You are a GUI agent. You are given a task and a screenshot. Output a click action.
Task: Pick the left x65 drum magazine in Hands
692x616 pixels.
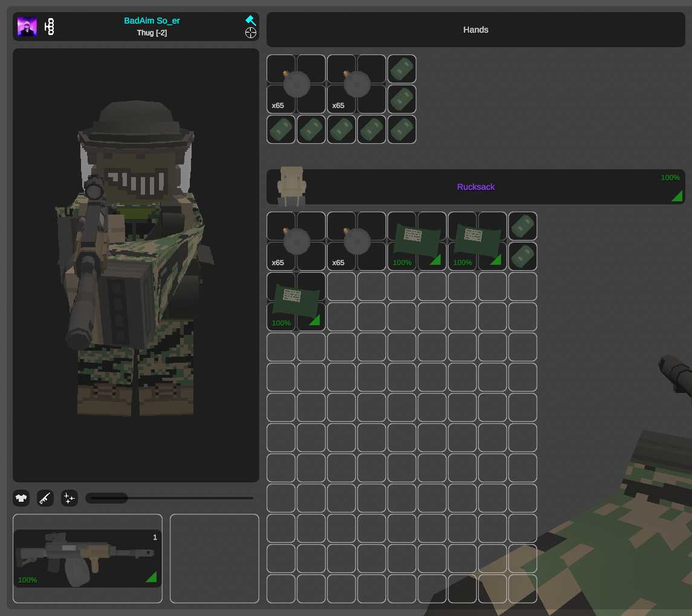pyautogui.click(x=296, y=84)
